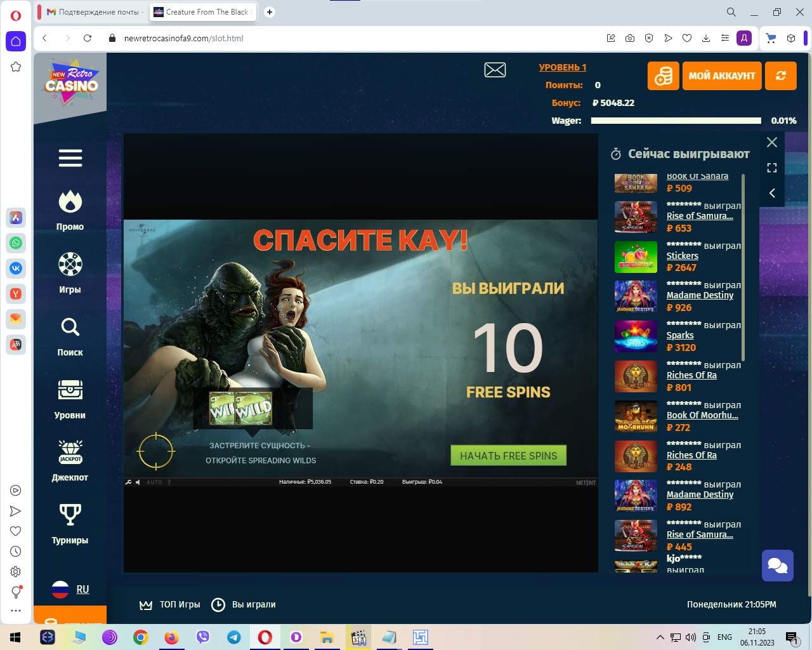Change language via RU link

82,589
